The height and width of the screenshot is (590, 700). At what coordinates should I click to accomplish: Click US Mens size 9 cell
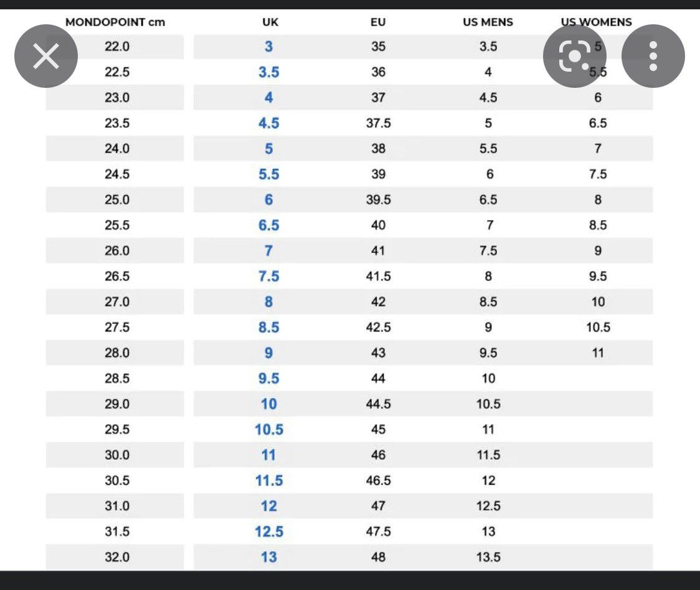pyautogui.click(x=488, y=327)
